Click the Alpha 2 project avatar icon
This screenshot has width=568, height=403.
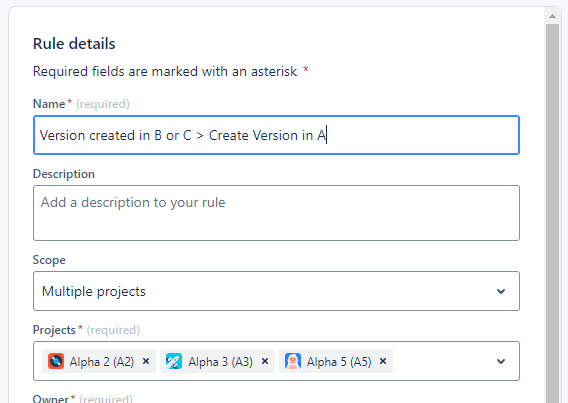click(x=56, y=361)
